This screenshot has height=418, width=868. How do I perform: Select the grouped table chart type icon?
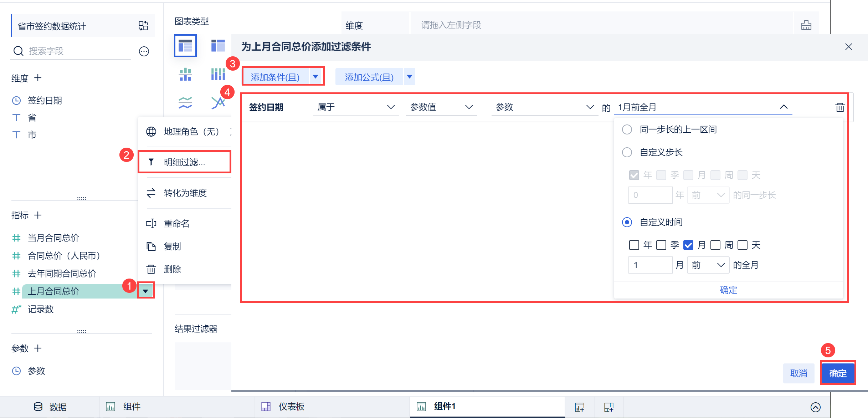pos(185,46)
